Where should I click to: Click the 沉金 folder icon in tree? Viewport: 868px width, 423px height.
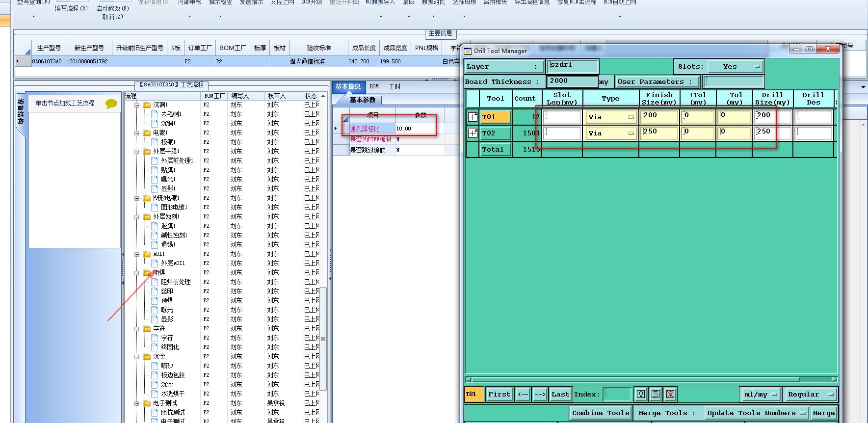[147, 357]
